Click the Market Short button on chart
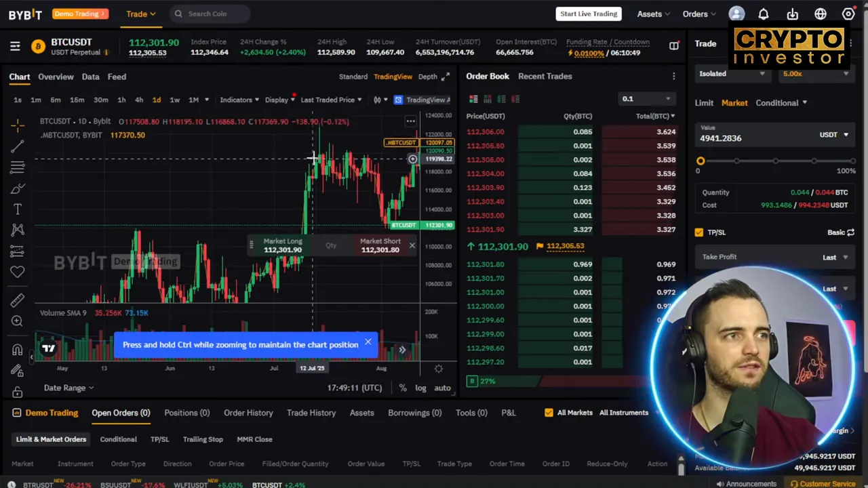Viewport: 868px width, 488px height. pyautogui.click(x=380, y=245)
